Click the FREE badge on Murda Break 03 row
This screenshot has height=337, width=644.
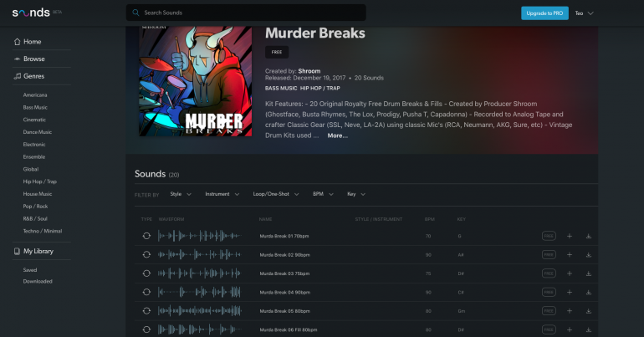pos(549,273)
